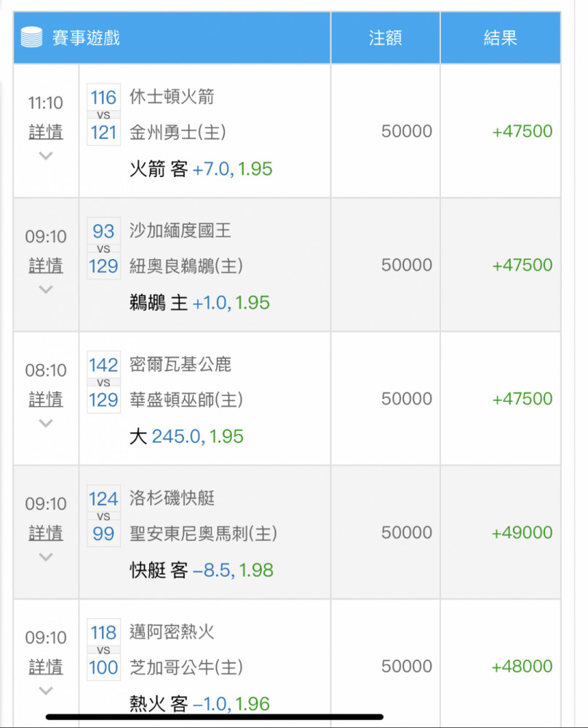Open 詳情 for the 密爾瓦基公鹿 game
588x728 pixels.
pos(45,399)
